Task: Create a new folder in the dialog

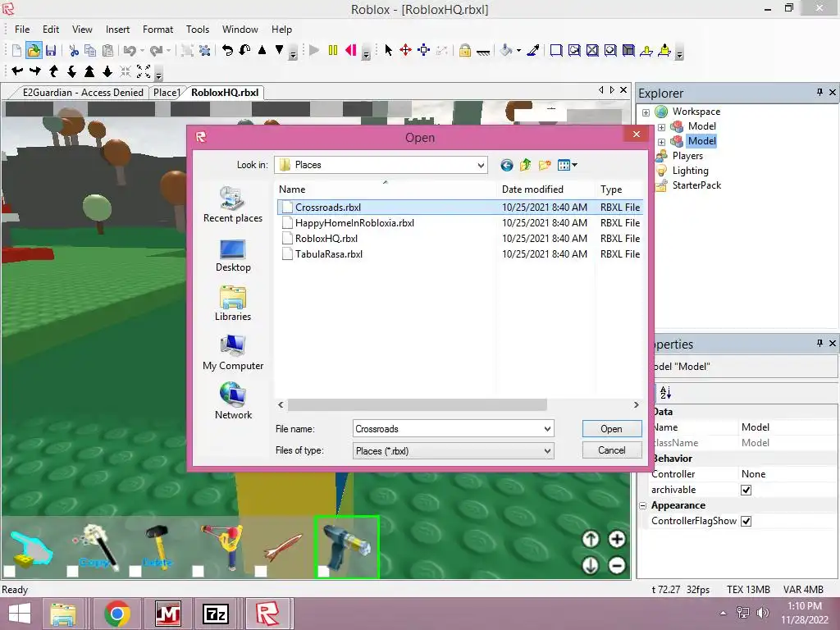Action: pyautogui.click(x=545, y=165)
